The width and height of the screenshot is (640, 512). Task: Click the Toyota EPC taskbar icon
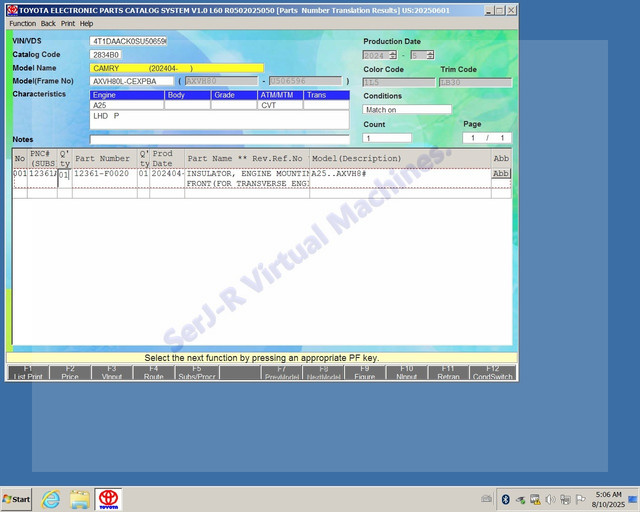point(109,499)
